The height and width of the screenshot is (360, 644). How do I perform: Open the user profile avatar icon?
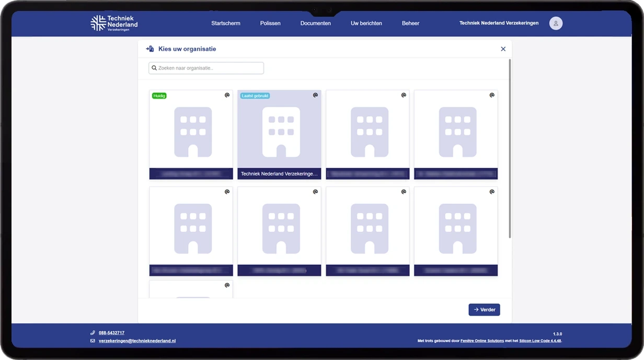coord(556,23)
